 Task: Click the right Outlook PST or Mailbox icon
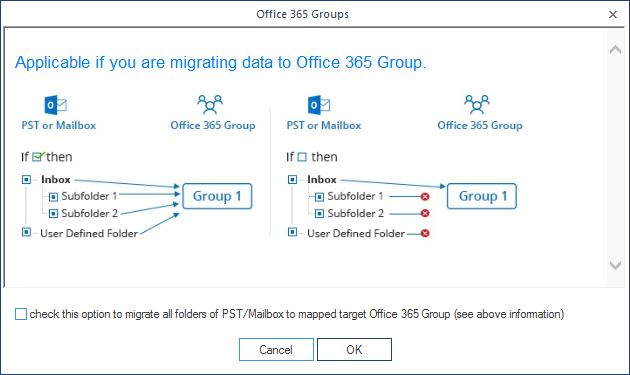(x=319, y=105)
